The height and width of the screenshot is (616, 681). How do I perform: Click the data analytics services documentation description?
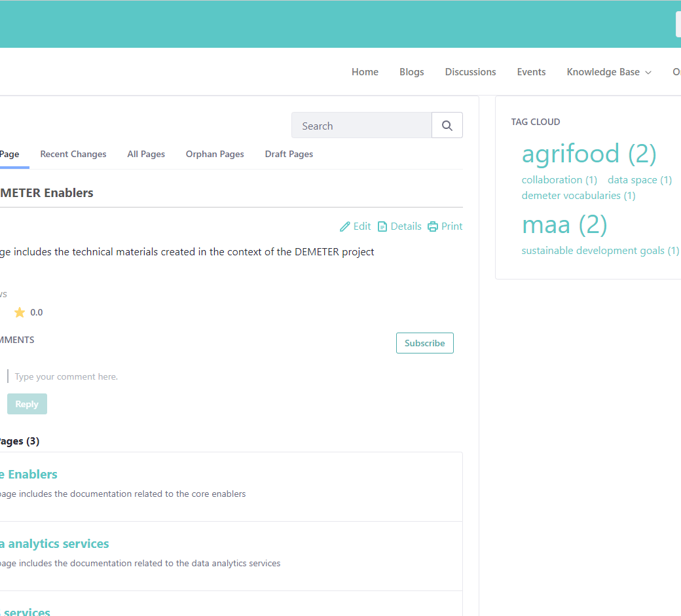point(140,564)
